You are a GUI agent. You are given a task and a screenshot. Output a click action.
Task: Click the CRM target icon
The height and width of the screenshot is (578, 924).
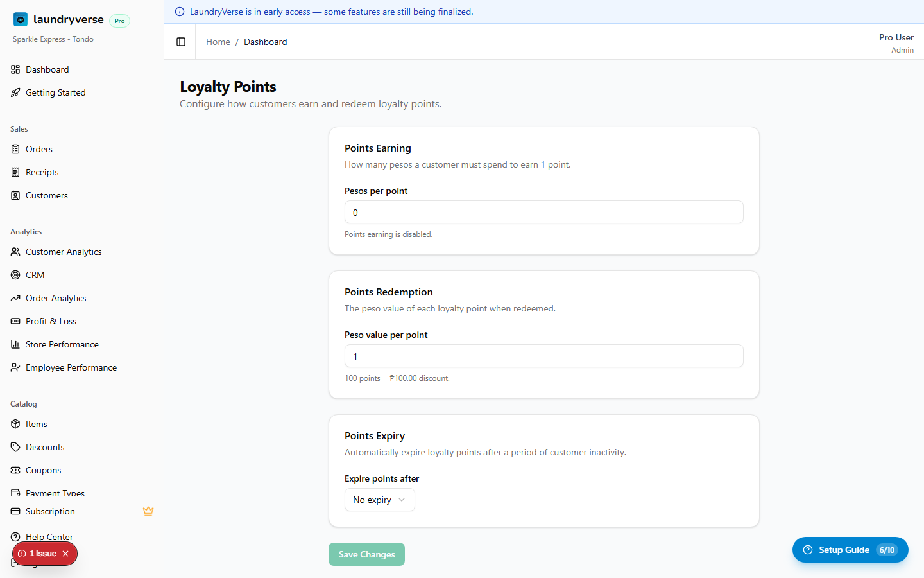click(15, 275)
